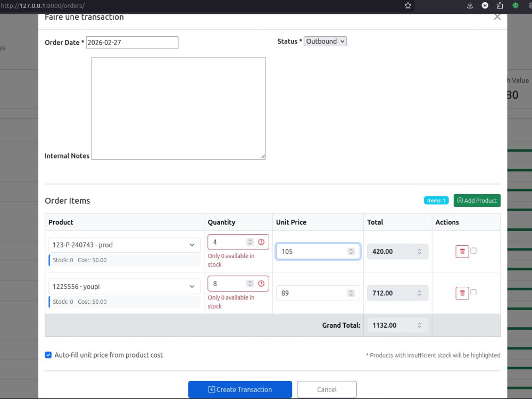Focus the unit price field showing 89

click(x=318, y=293)
